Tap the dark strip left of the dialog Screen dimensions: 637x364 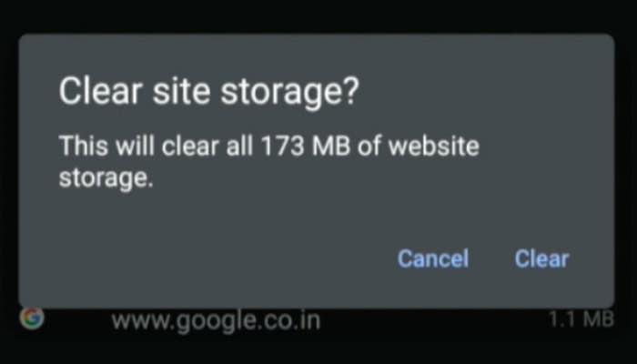[x=9, y=171]
